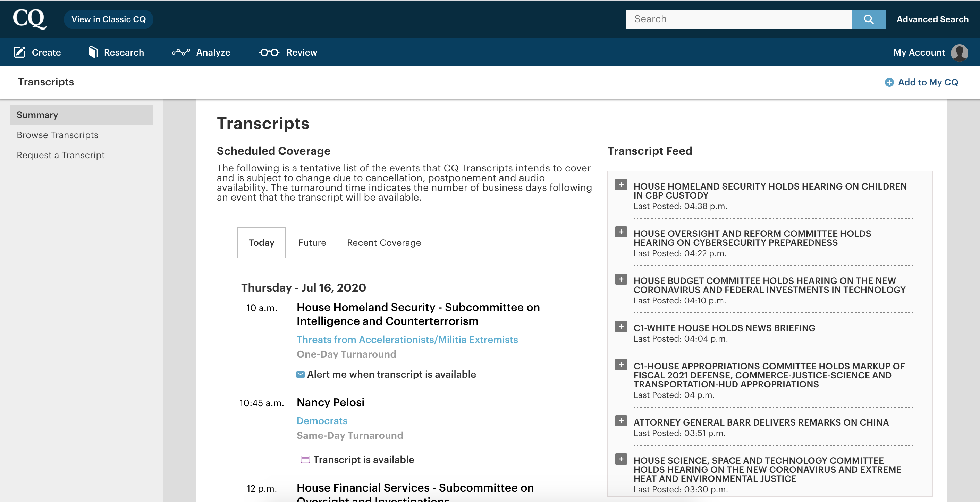Click the Analyze graph icon

click(181, 52)
